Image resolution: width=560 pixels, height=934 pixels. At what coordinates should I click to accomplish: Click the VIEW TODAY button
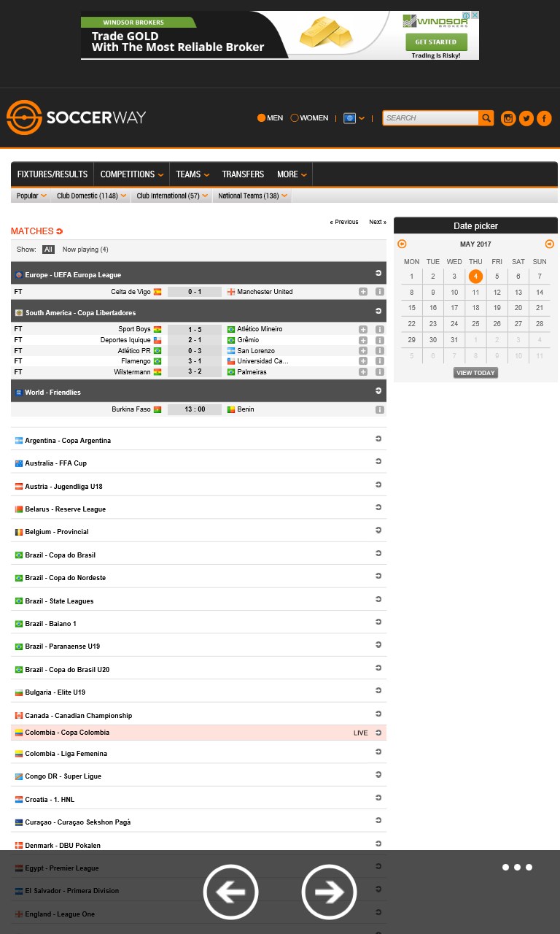pos(475,373)
